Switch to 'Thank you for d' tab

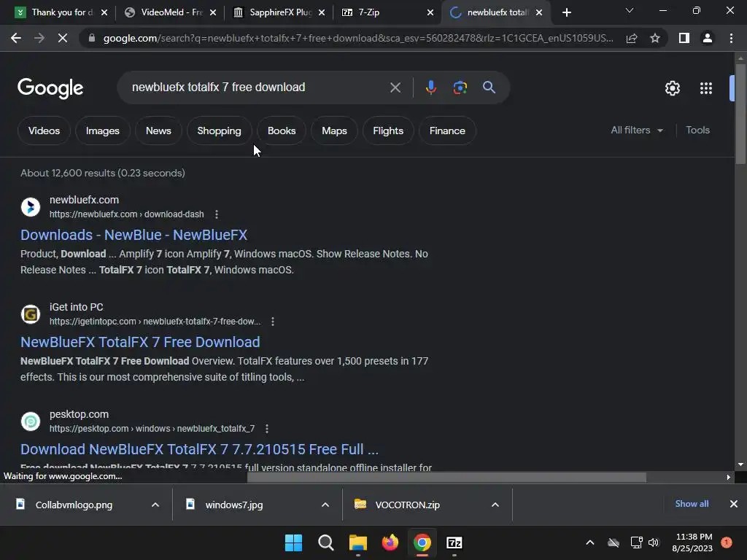(x=62, y=12)
